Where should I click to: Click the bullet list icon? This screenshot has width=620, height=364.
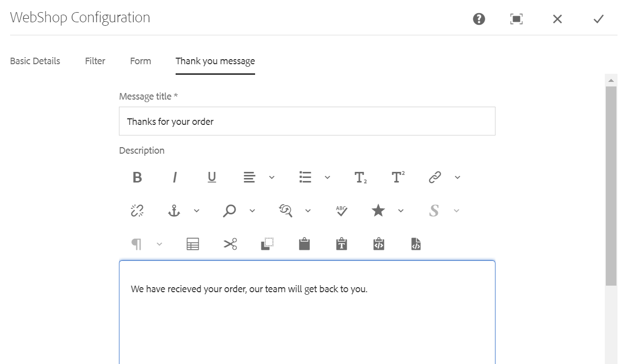tap(305, 177)
